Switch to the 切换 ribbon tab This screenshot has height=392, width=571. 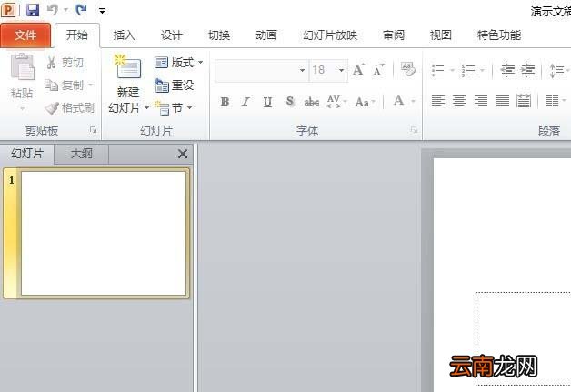tap(219, 35)
